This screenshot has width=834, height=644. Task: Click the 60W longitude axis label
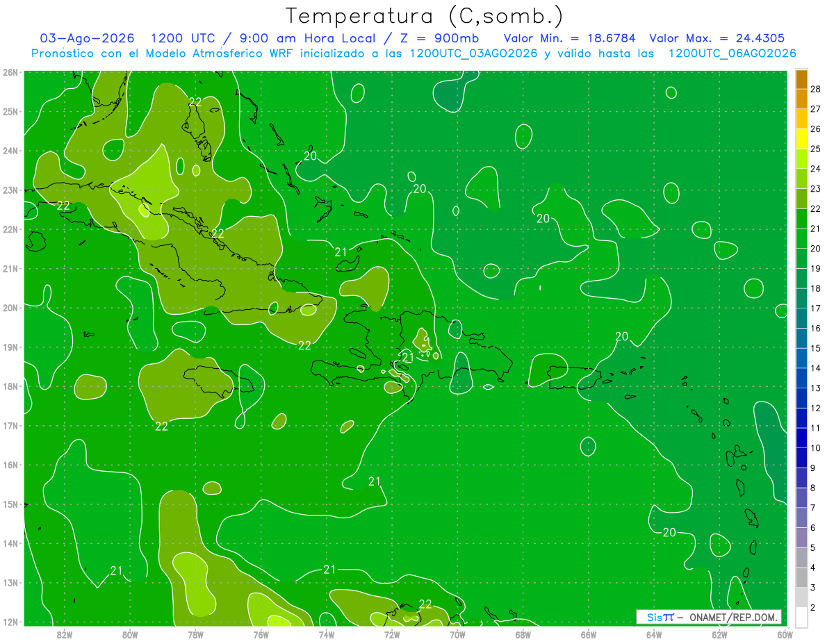785,634
